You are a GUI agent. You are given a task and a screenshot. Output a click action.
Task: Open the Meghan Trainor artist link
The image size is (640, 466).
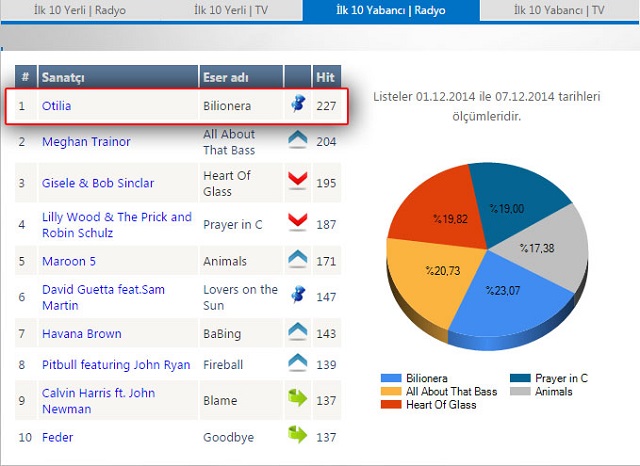coord(86,142)
